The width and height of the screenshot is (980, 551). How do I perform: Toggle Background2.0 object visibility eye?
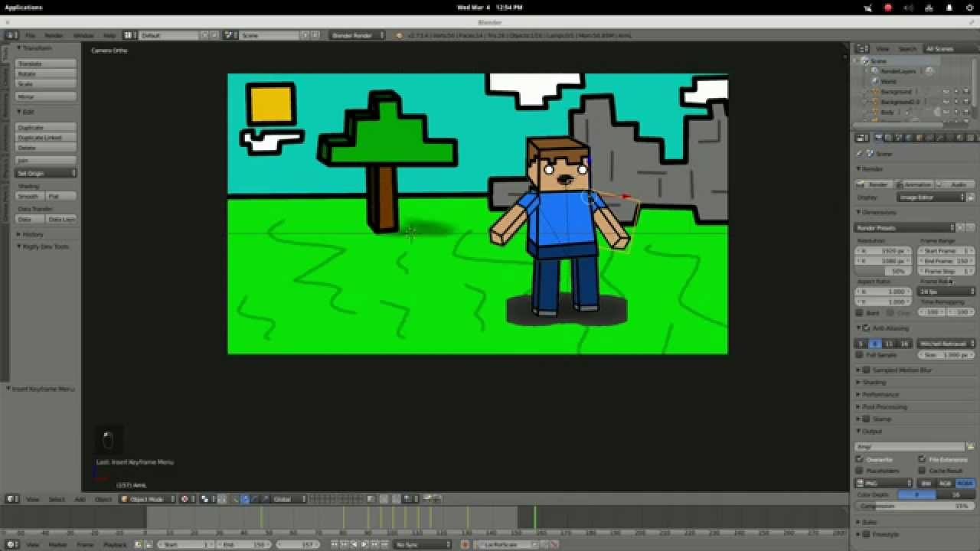click(946, 101)
